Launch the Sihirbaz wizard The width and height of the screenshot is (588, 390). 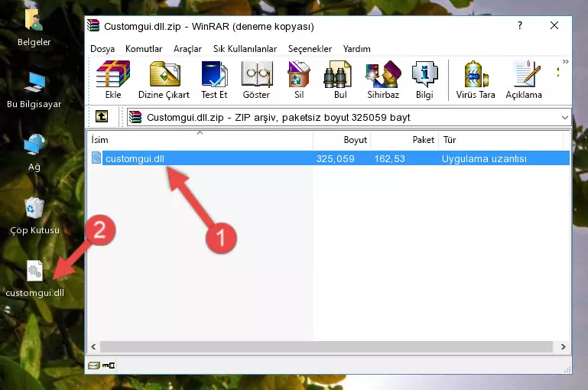[383, 80]
